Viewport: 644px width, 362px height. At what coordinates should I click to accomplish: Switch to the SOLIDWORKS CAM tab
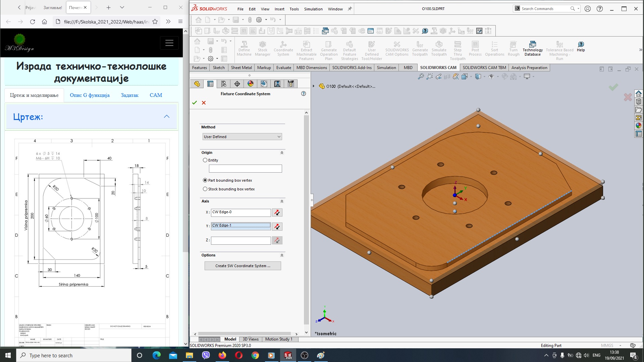[x=438, y=68]
